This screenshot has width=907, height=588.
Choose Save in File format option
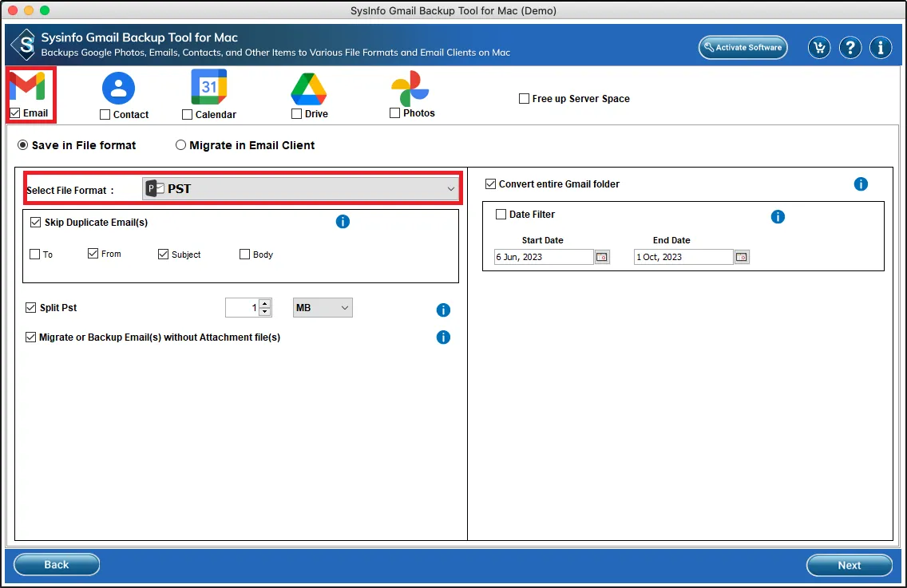[23, 145]
